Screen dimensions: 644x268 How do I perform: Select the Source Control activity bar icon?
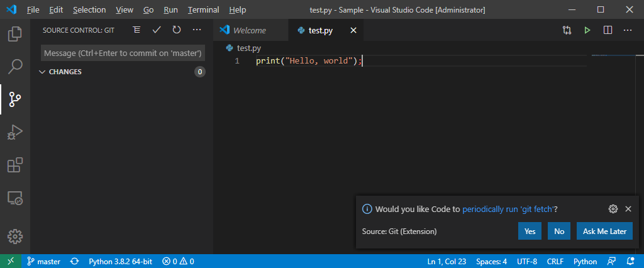15,99
